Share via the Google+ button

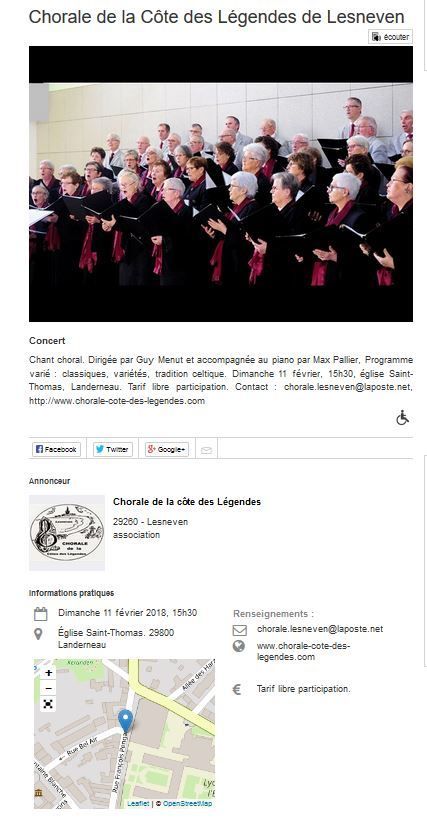coord(167,449)
